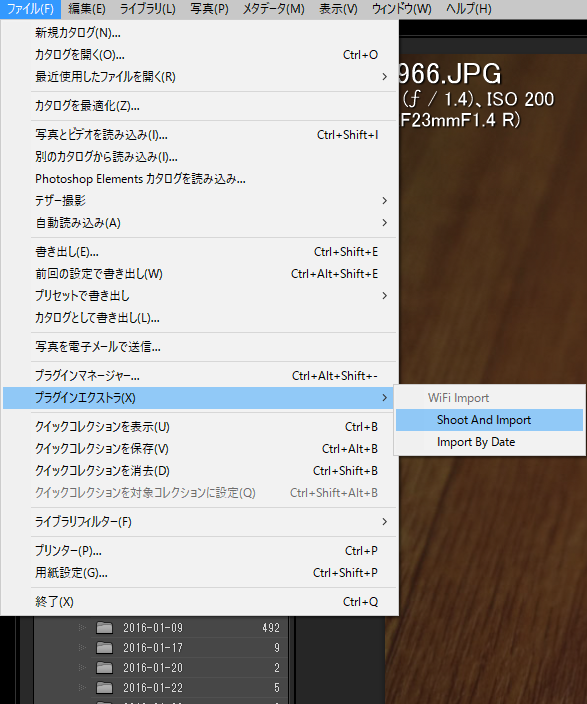Click the 2016-01-22 folder icon
587x704 pixels.
pyautogui.click(x=104, y=687)
